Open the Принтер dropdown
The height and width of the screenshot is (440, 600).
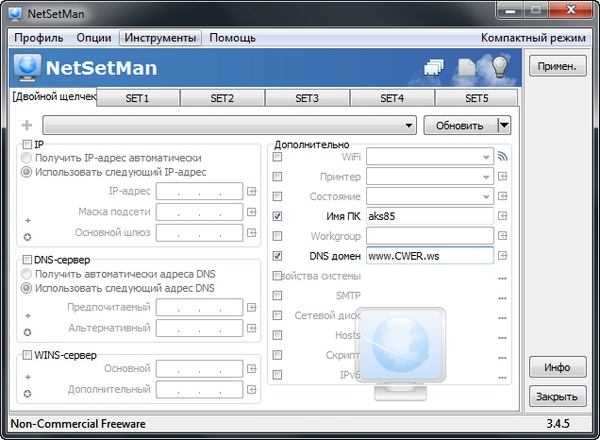pyautogui.click(x=486, y=177)
